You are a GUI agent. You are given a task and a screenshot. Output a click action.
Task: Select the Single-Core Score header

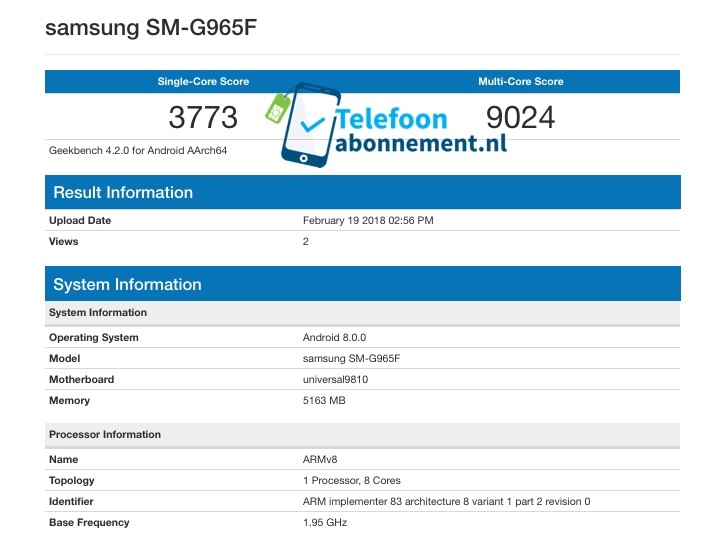pyautogui.click(x=203, y=81)
